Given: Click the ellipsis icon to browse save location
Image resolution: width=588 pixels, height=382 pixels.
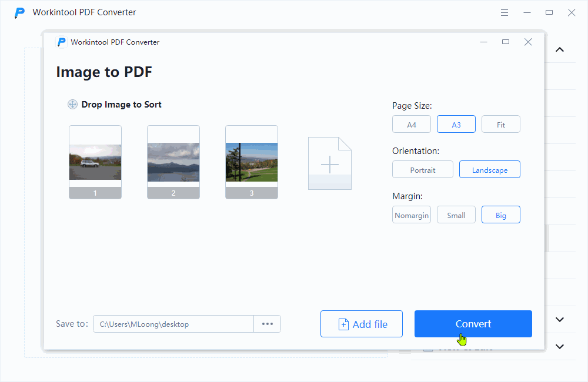Looking at the screenshot, I should pos(268,323).
